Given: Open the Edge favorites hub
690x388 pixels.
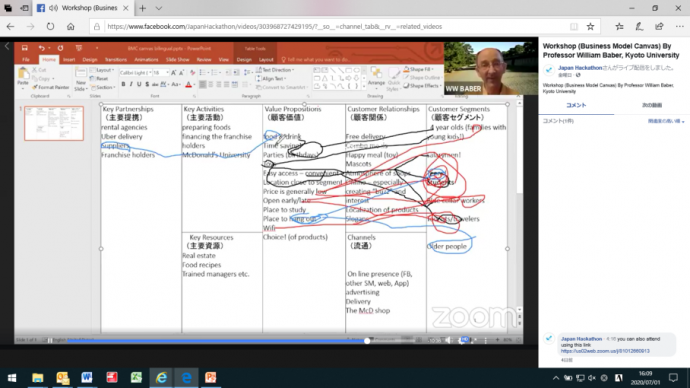Looking at the screenshot, I should tap(619, 27).
